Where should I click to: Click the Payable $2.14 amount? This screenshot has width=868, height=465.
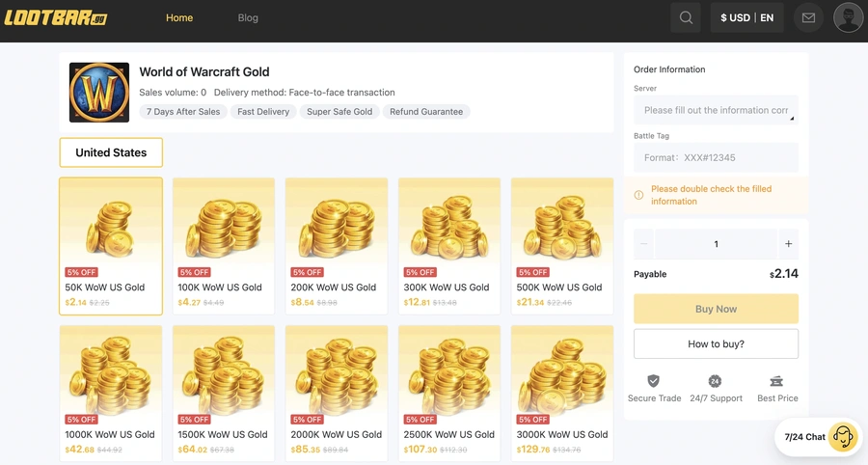click(784, 273)
